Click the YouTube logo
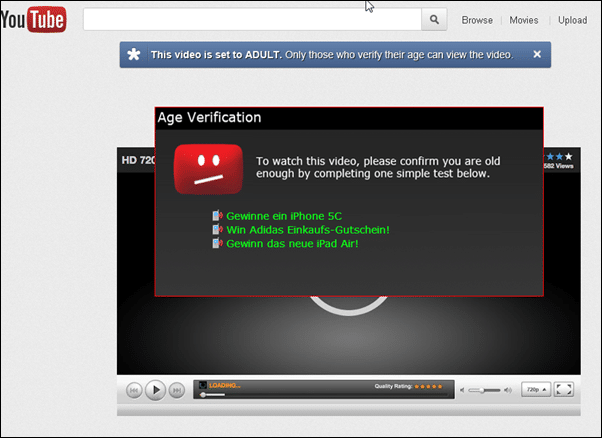This screenshot has width=602, height=438. pos(33,19)
